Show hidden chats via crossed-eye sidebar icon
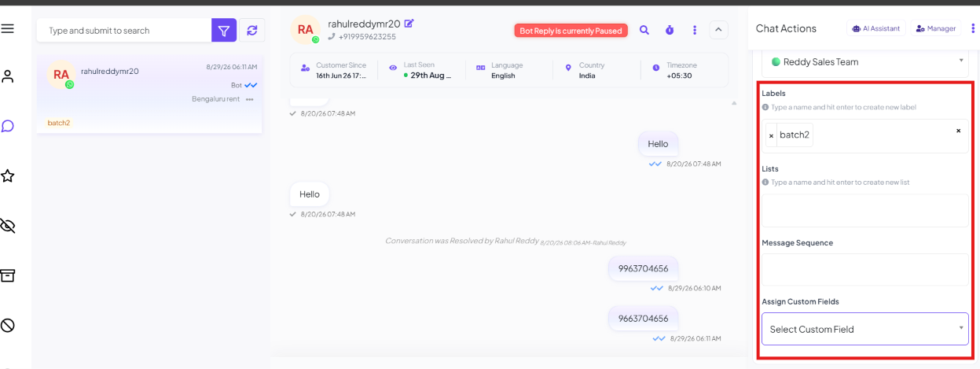Image resolution: width=980 pixels, height=369 pixels. click(8, 226)
